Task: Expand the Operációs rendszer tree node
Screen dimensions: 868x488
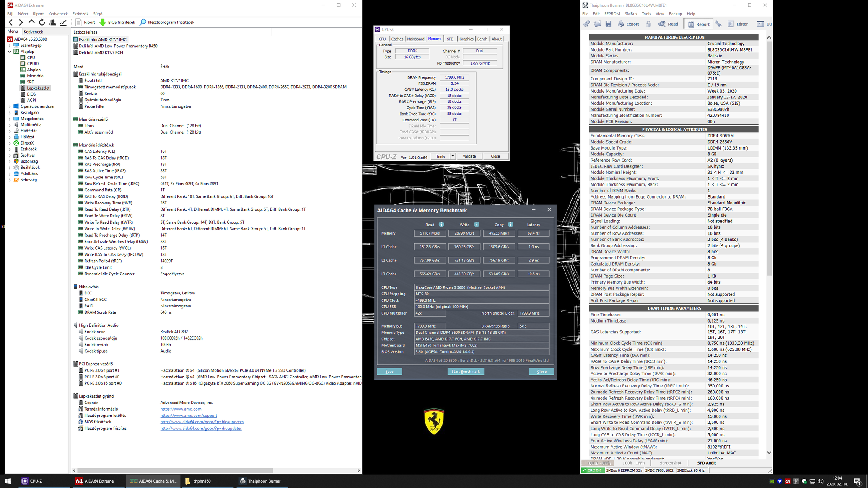Action: click(x=10, y=106)
